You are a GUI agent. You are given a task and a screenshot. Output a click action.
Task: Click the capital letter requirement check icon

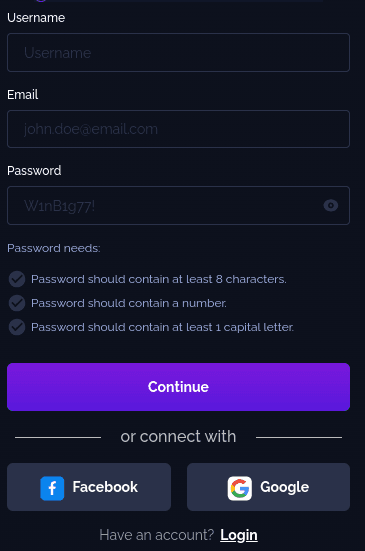(x=17, y=327)
